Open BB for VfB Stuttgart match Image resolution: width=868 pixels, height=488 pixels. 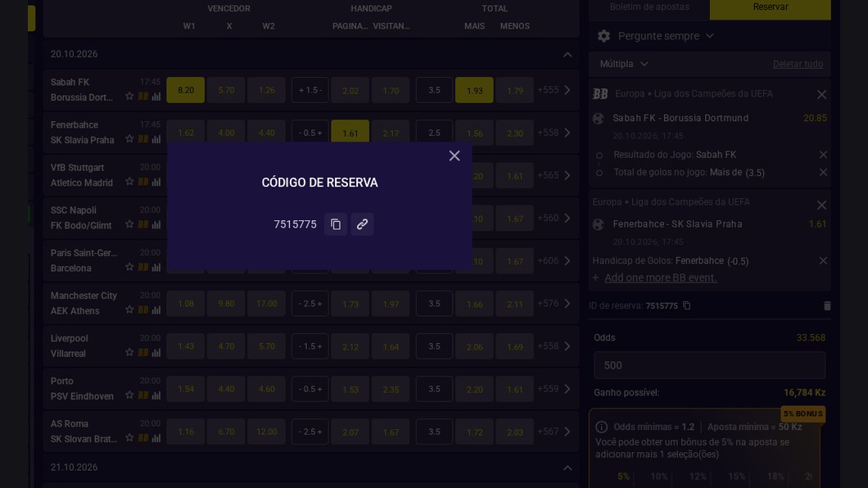coord(143,182)
